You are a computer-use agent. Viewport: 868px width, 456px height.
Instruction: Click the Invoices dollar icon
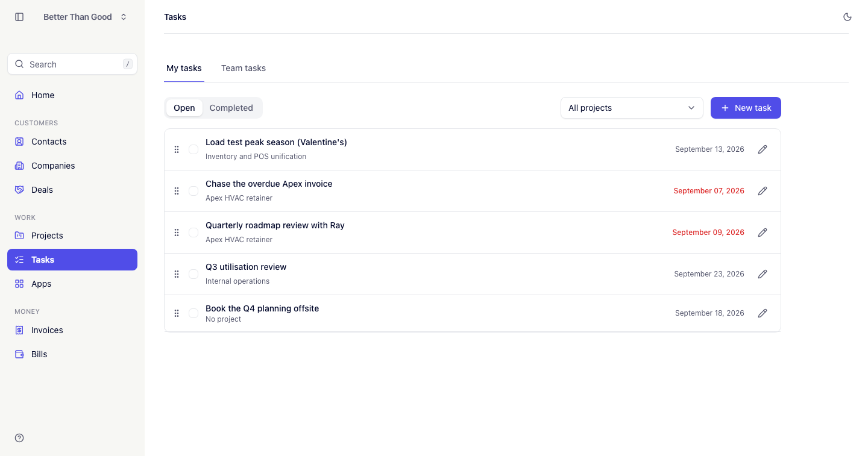click(x=19, y=330)
